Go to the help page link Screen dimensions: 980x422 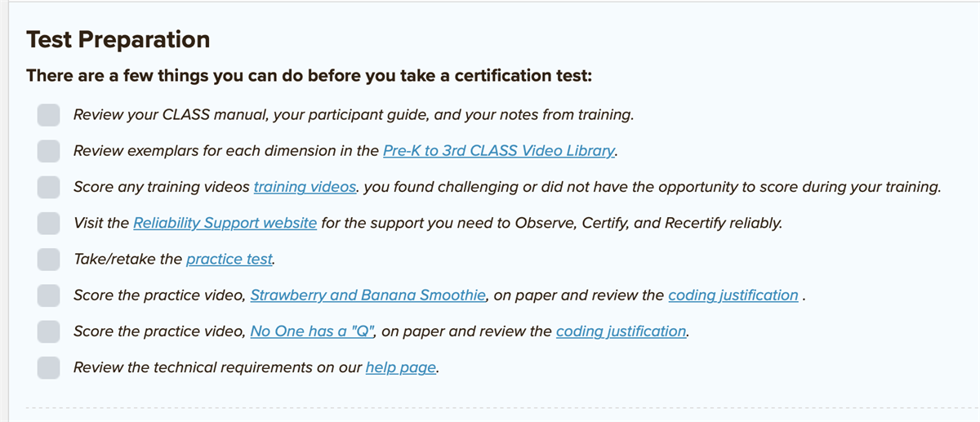coord(401,367)
